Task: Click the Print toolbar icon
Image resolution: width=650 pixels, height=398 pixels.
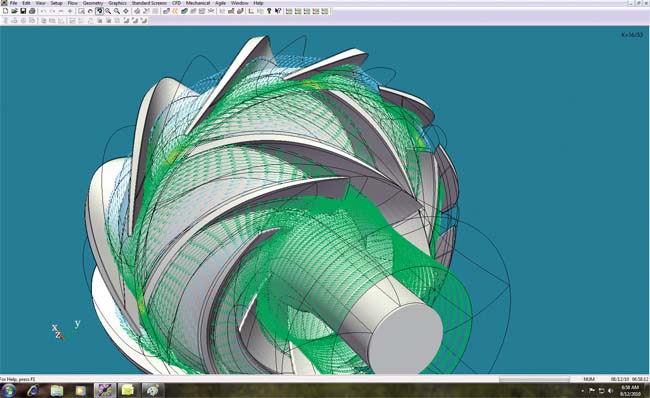Action: coord(32,11)
